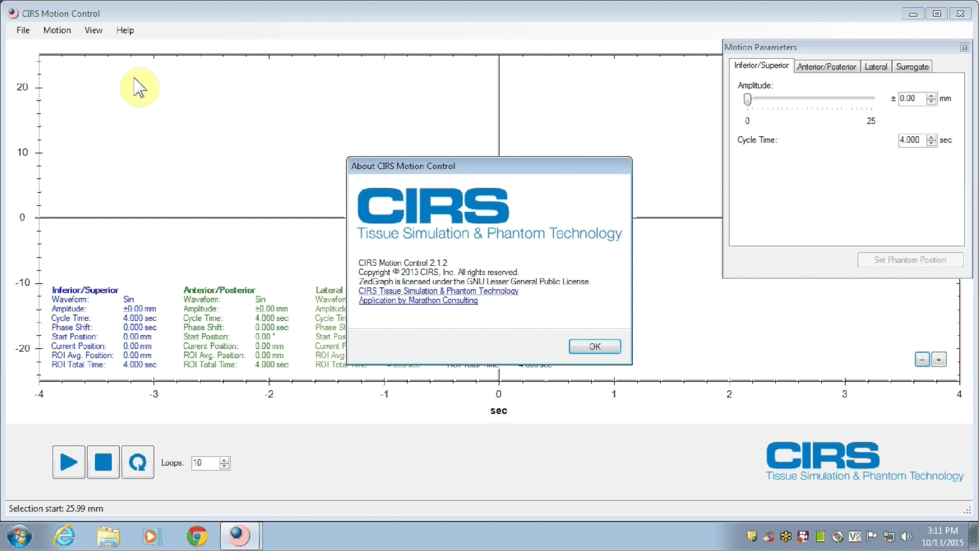Screen dimensions: 980x551
Task: Increase Loops count with the up arrow
Action: click(224, 460)
